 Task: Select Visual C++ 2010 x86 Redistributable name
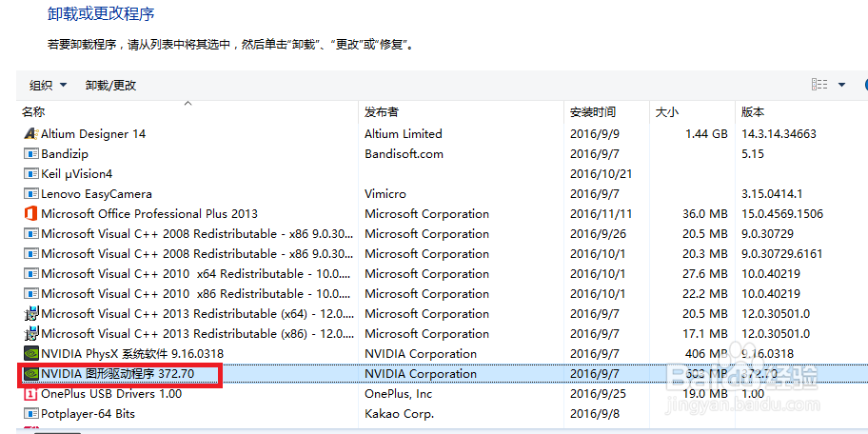pos(196,293)
